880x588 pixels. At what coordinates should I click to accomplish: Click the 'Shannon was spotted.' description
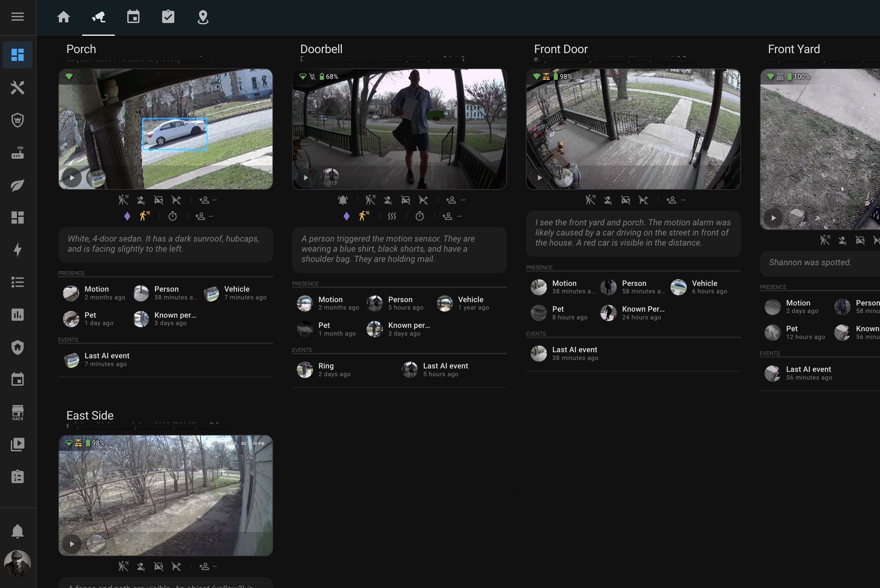pos(810,263)
